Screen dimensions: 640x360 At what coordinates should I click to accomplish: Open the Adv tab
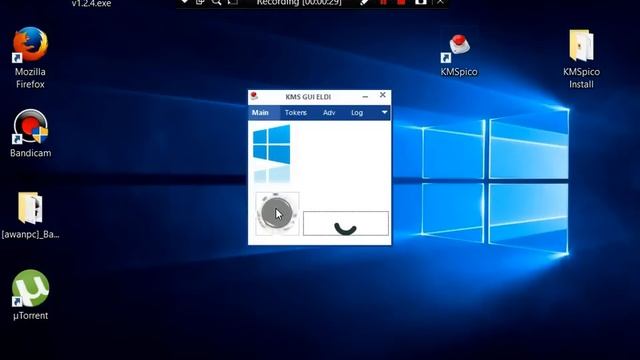[x=329, y=113]
